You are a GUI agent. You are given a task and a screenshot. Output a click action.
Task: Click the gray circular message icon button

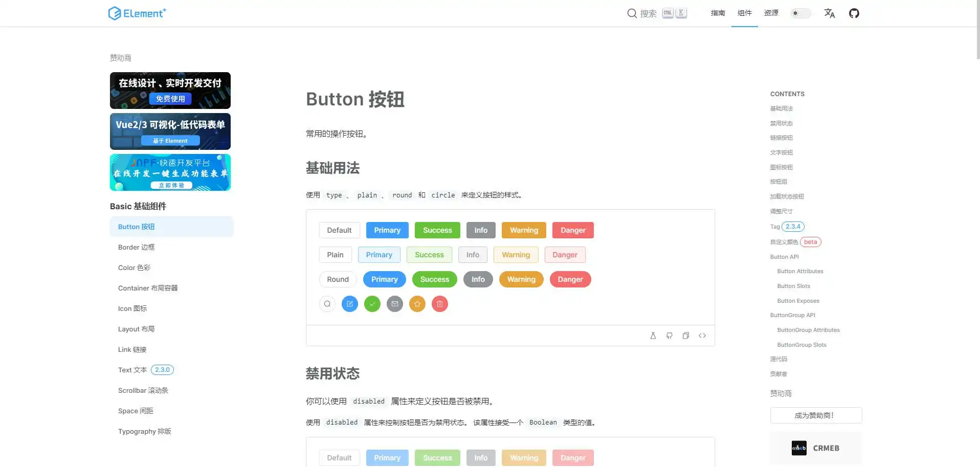(x=395, y=304)
